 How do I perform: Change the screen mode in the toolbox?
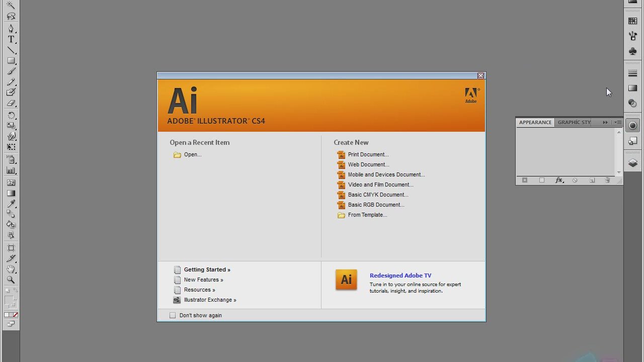(11, 324)
